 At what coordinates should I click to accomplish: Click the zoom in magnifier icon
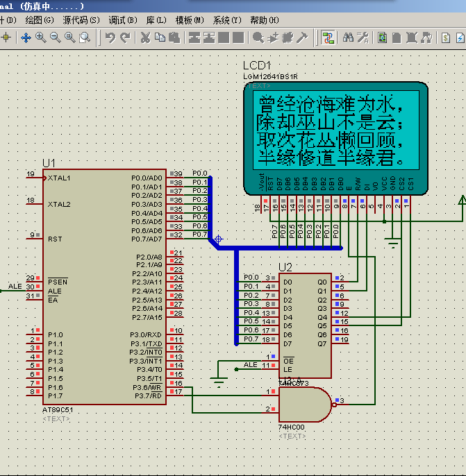tap(40, 37)
